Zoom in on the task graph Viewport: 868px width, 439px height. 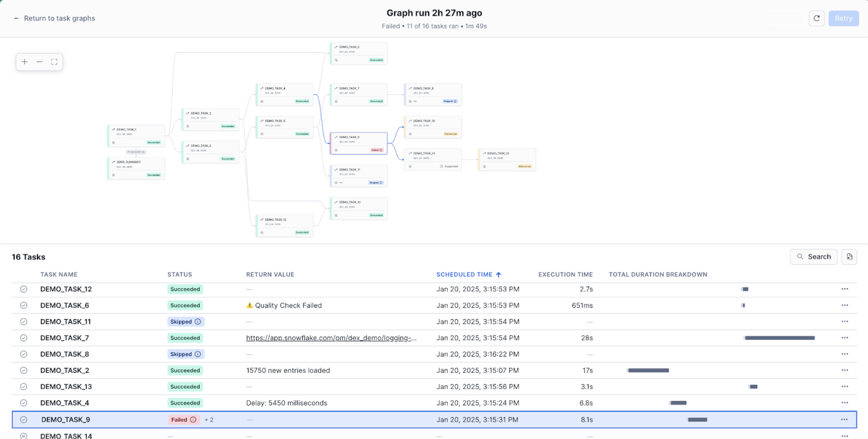click(x=25, y=62)
